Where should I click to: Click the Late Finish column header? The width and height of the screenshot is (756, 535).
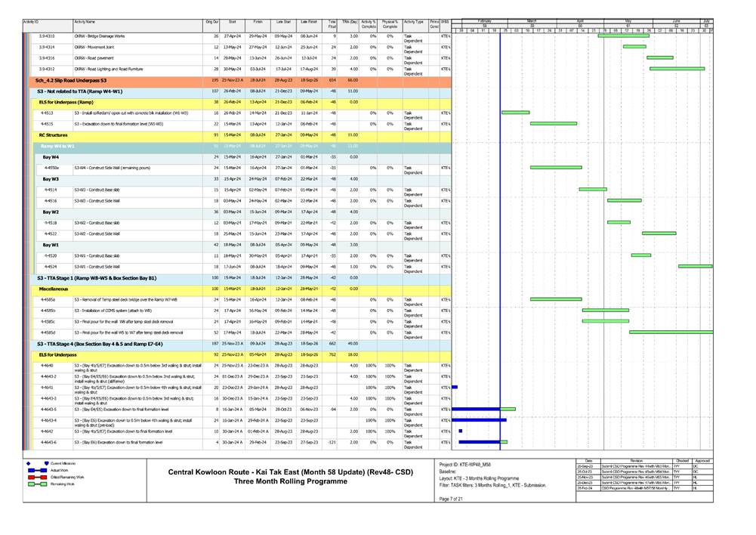pyautogui.click(x=308, y=23)
